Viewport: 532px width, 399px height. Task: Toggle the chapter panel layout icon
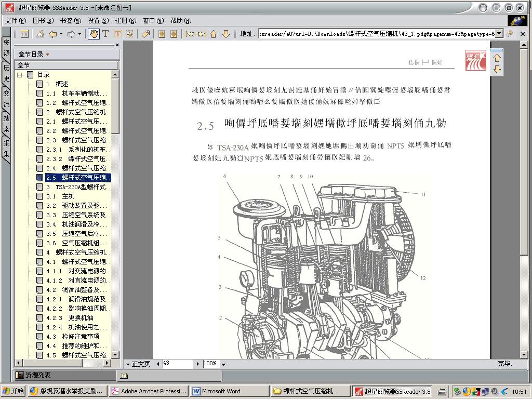[24, 34]
